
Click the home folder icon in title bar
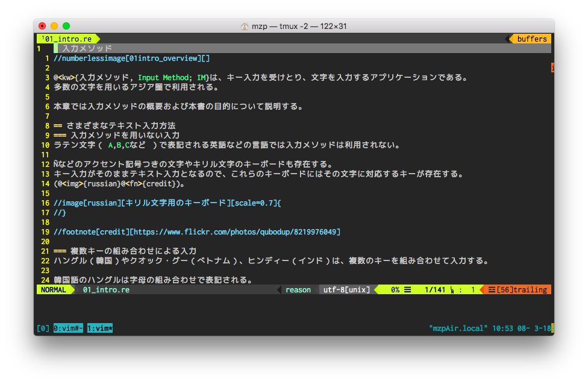pyautogui.click(x=245, y=27)
